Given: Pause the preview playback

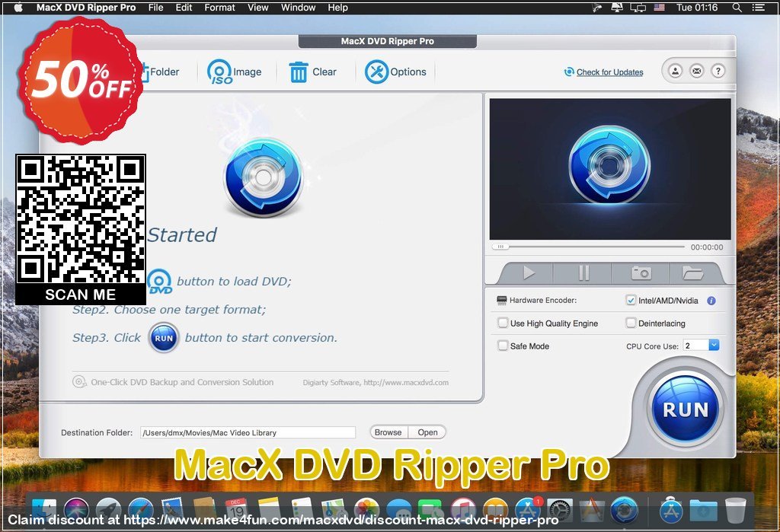Looking at the screenshot, I should [583, 273].
